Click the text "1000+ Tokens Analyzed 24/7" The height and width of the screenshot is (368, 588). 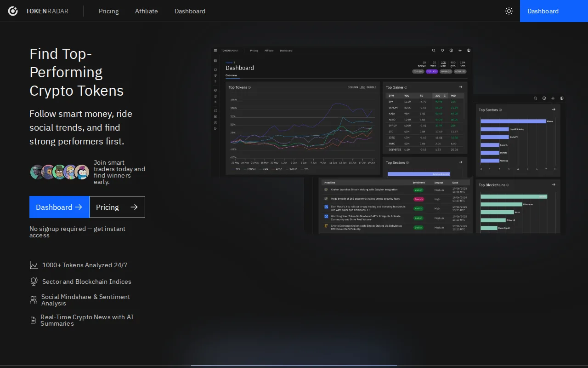(85, 265)
